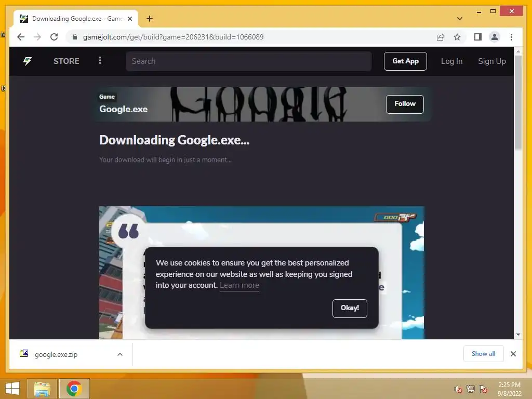Open Action Center flag icon
The image size is (532, 399).
click(483, 389)
